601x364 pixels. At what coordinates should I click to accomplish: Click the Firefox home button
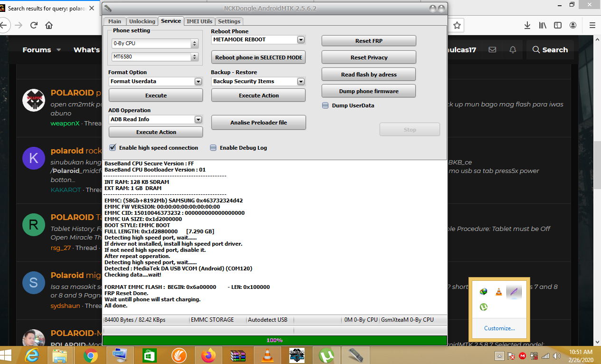click(49, 25)
